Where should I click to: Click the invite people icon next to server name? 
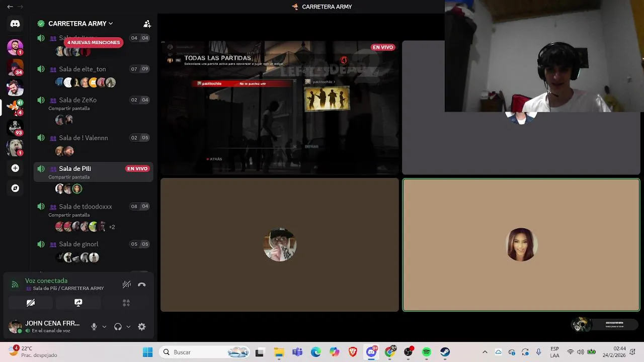point(147,24)
